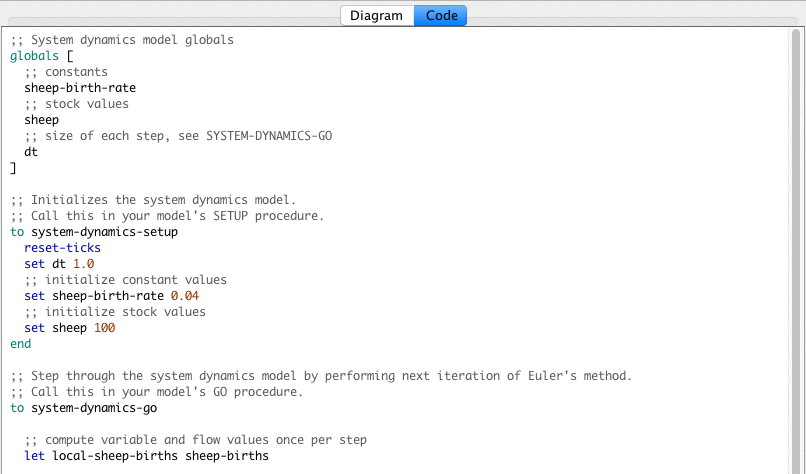
Task: Click the 'let local-sheep-births' line
Action: tap(146, 456)
